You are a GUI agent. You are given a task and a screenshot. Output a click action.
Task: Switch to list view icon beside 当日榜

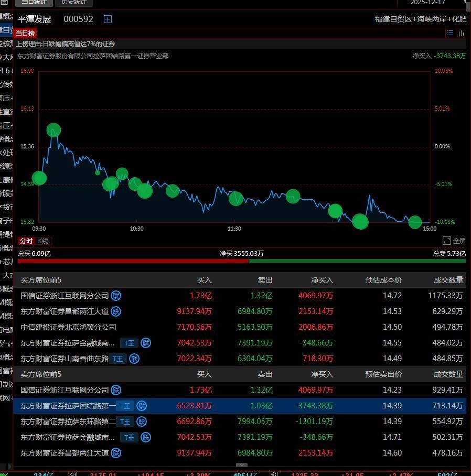[450, 33]
